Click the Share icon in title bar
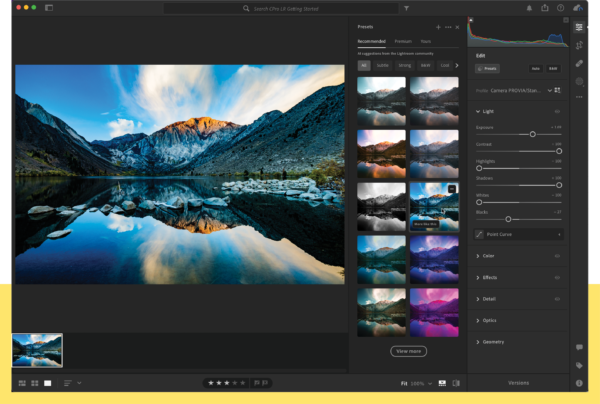Screen dimensions: 600x404 (x=545, y=8)
